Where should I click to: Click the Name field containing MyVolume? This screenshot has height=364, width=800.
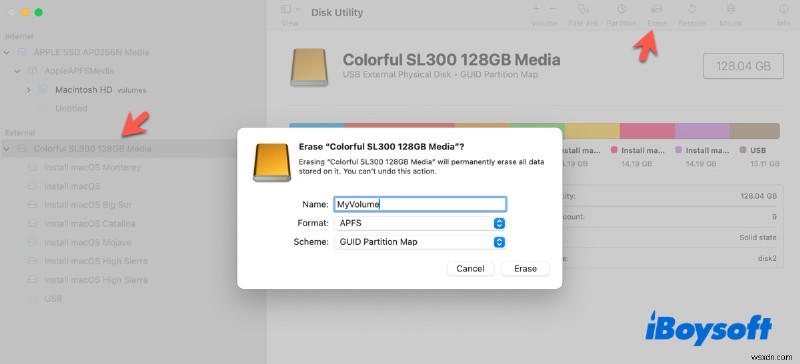click(420, 204)
